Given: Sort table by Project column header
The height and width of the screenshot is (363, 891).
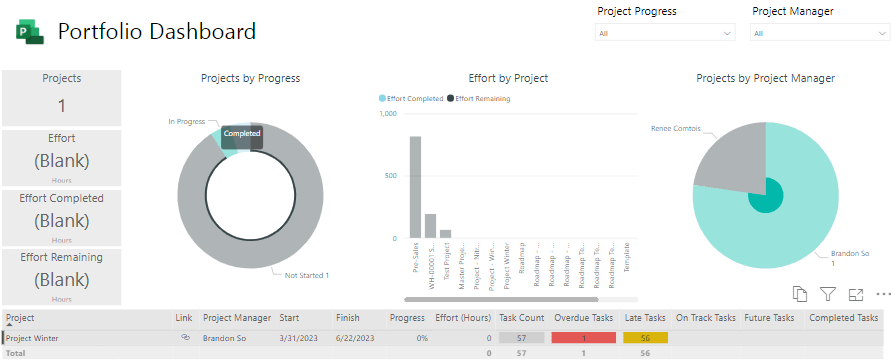Looking at the screenshot, I should [20, 318].
